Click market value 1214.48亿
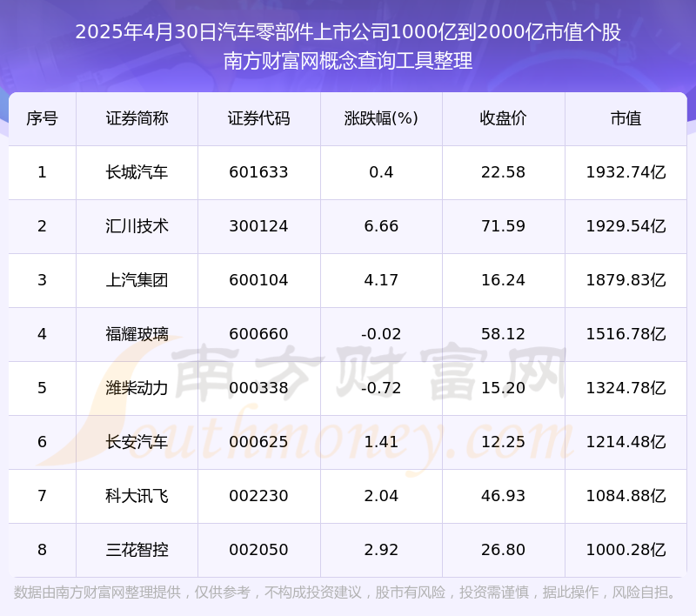This screenshot has height=616, width=696. (626, 442)
